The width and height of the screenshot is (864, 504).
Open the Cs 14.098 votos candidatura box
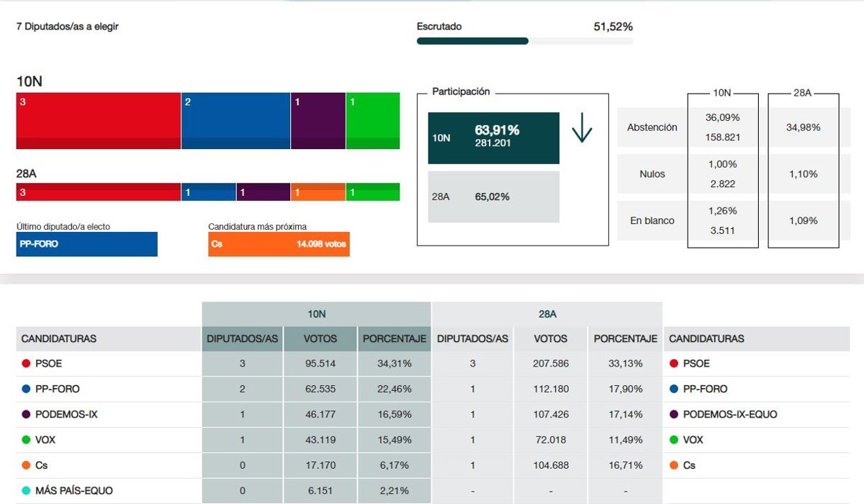tap(279, 244)
